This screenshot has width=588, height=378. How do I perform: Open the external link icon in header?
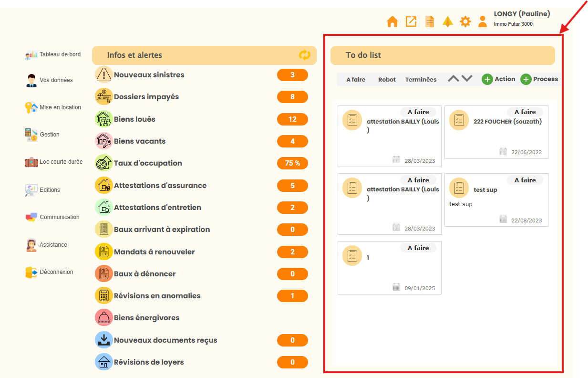coord(411,21)
